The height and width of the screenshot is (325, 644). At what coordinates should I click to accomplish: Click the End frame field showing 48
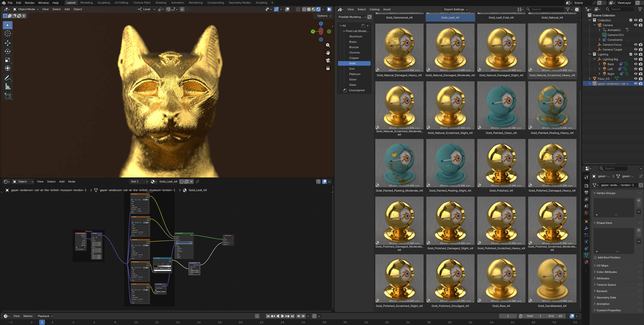click(x=555, y=316)
